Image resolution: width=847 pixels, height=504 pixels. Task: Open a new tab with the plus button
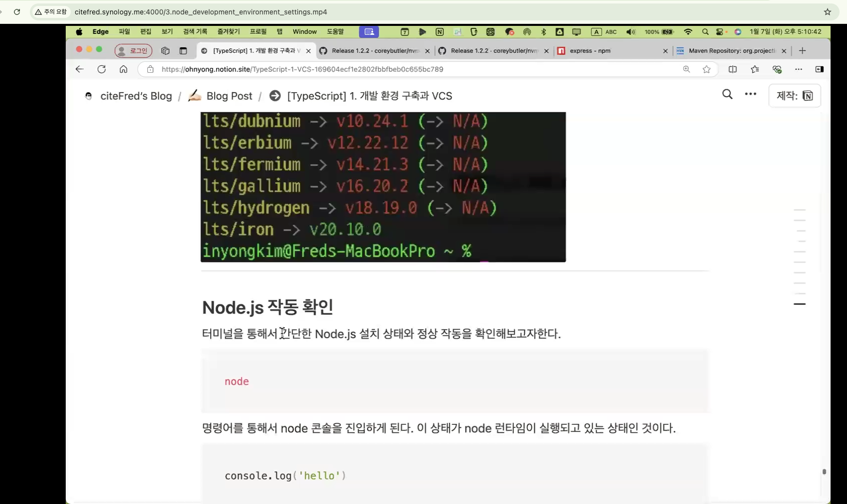coord(802,51)
